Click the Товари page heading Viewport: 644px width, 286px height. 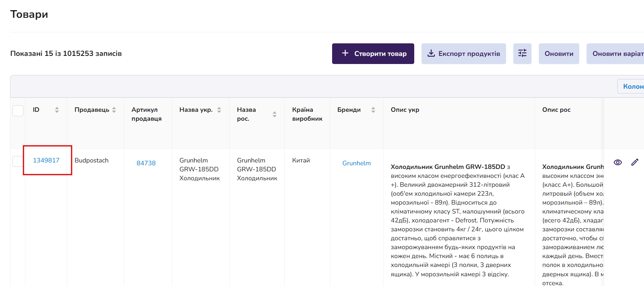click(x=29, y=14)
